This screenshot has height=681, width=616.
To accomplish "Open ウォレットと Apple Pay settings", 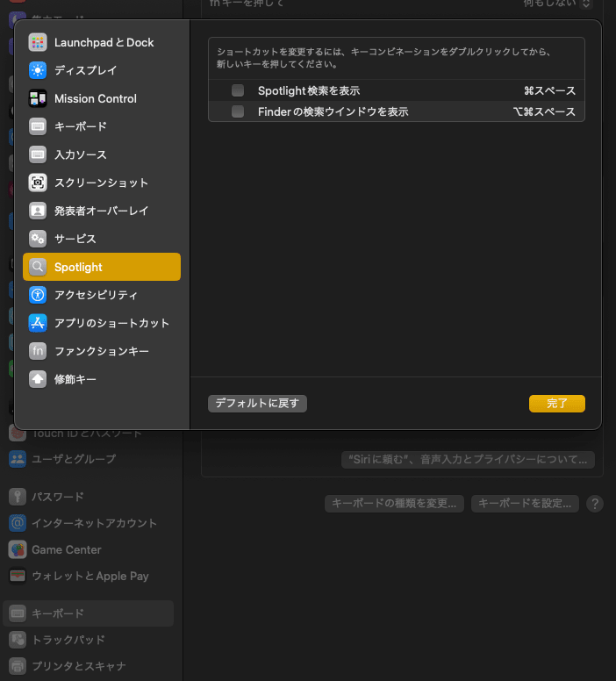I will coord(88,576).
